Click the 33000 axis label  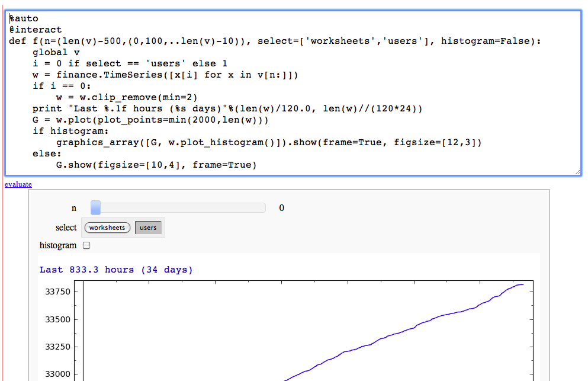[58, 374]
